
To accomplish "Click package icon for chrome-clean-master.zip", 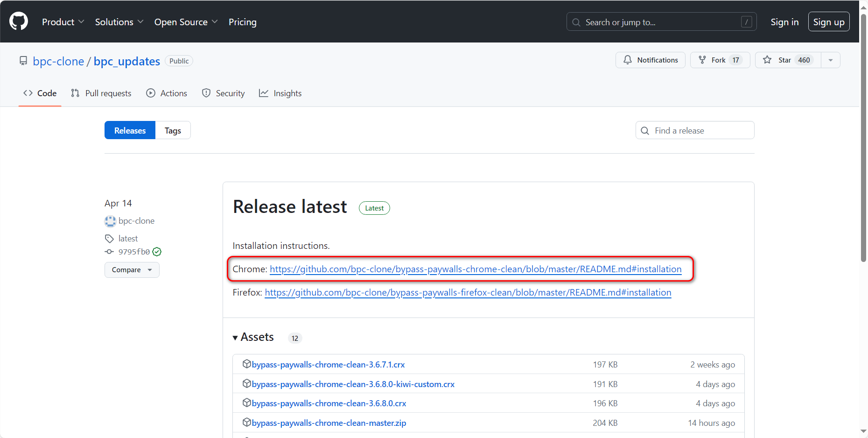I will (x=247, y=422).
